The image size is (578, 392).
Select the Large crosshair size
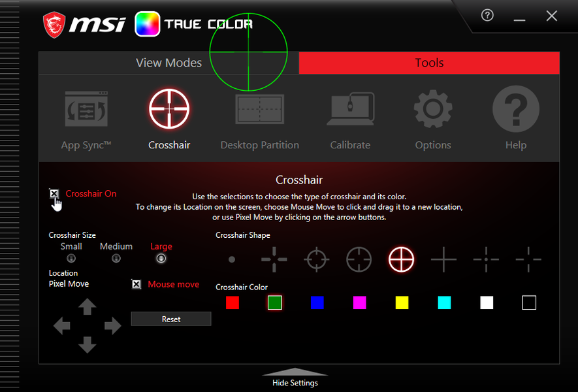coord(161,259)
